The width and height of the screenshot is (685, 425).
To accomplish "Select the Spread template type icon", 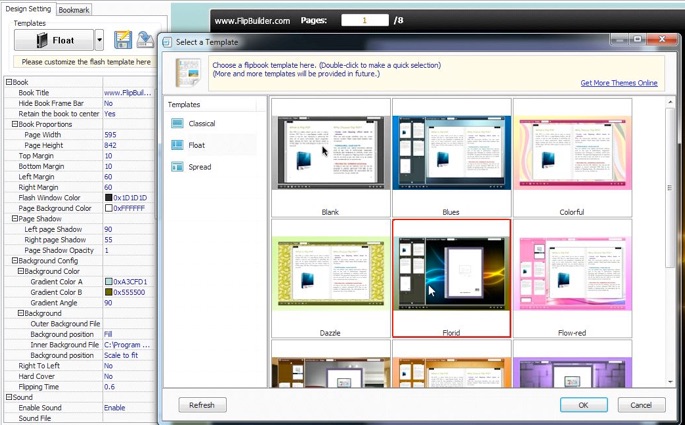I will (177, 167).
